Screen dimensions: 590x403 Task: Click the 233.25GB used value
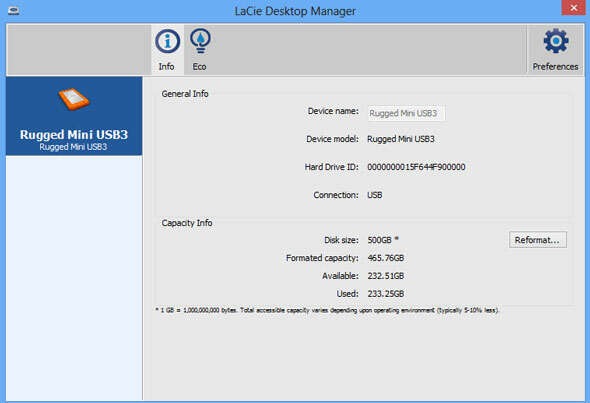coord(386,294)
